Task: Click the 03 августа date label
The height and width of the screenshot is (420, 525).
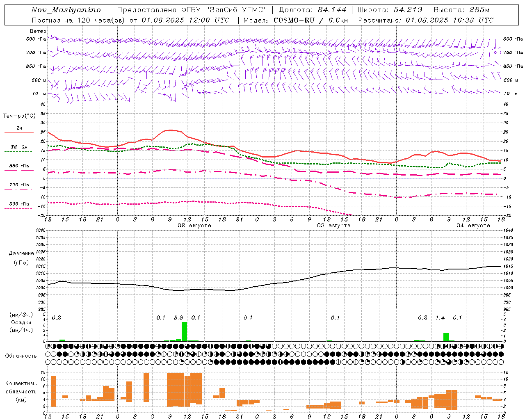Action: 334,226
